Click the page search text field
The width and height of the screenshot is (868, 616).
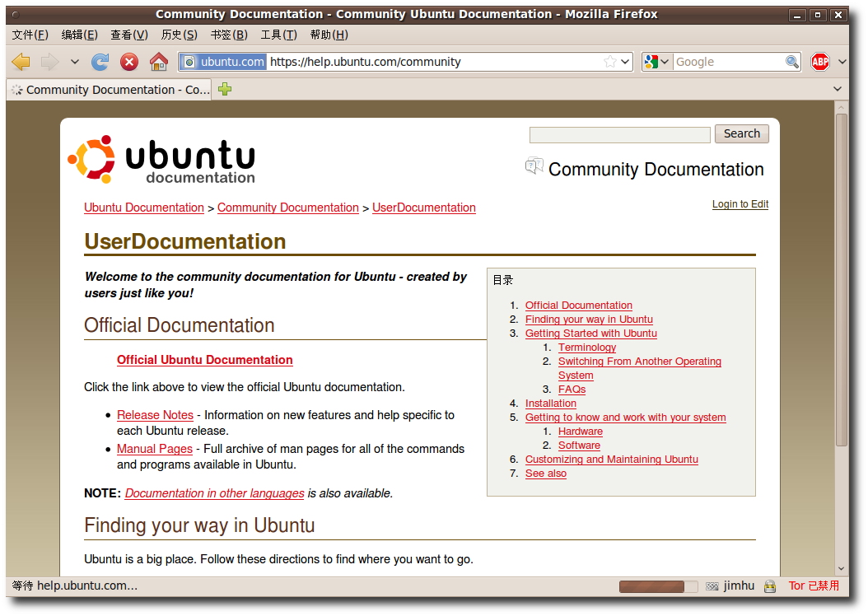point(620,134)
